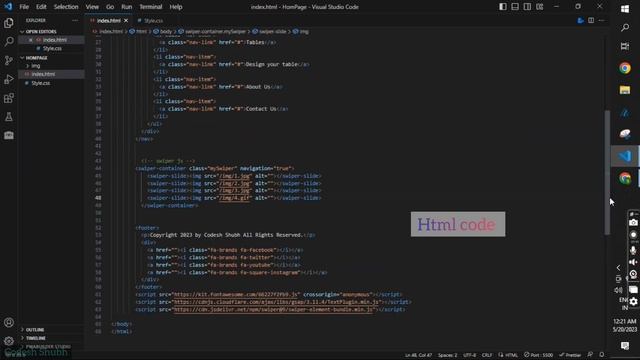Open the Extensions view
The image size is (640, 360).
(x=9, y=98)
